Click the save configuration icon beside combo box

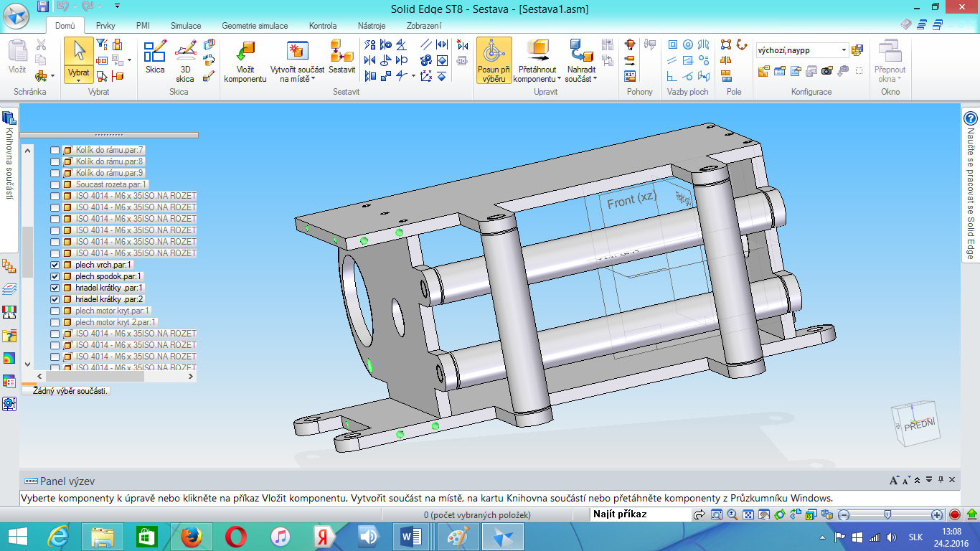(857, 50)
